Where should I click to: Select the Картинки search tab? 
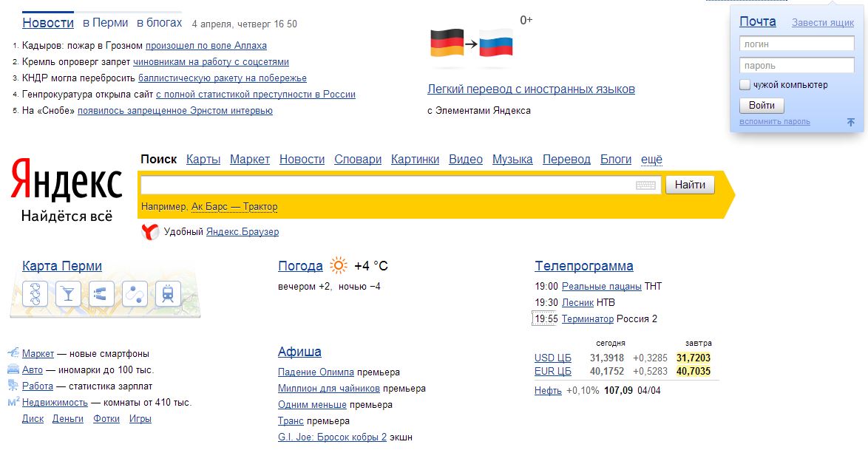click(416, 160)
